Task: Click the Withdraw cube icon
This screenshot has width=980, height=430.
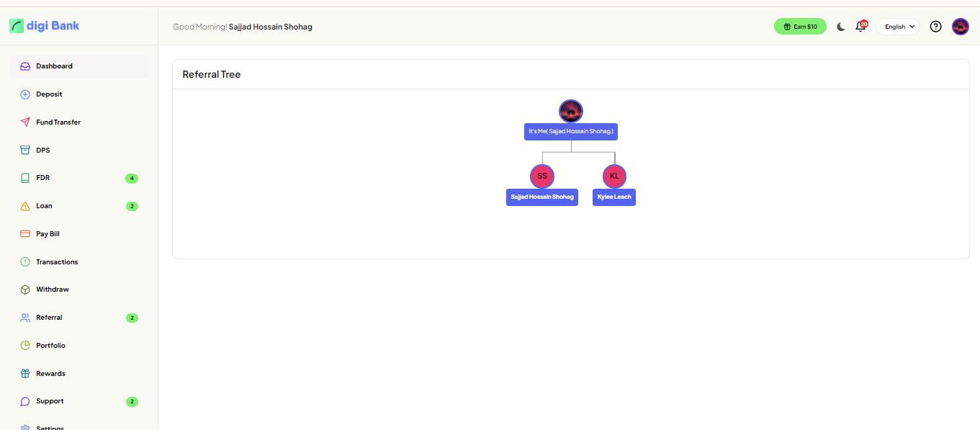Action: point(25,290)
